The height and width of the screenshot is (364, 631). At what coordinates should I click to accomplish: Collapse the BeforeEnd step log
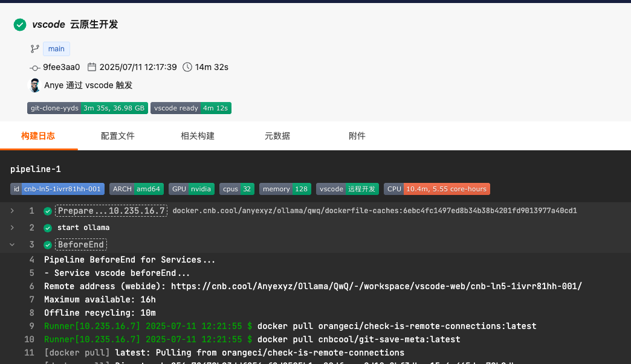pos(12,244)
